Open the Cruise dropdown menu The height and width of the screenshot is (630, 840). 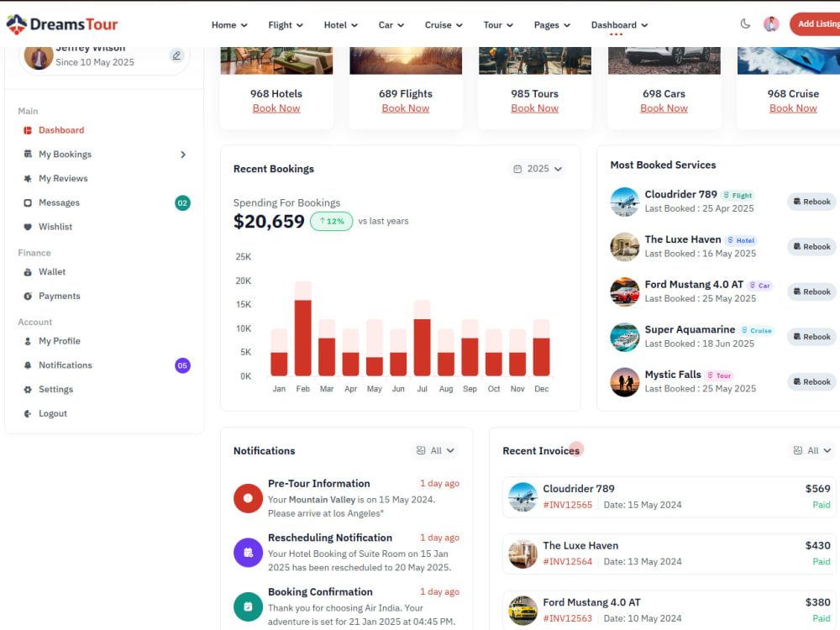pos(444,25)
